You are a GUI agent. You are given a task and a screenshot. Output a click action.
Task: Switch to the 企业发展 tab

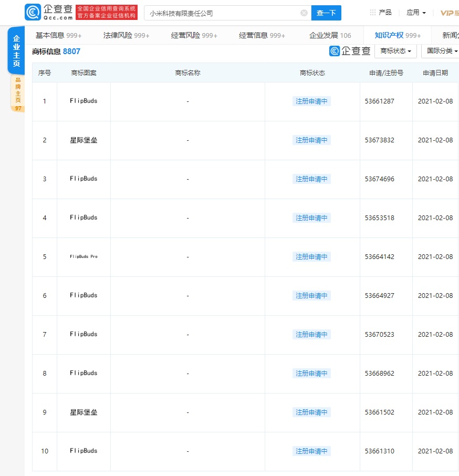coord(330,36)
